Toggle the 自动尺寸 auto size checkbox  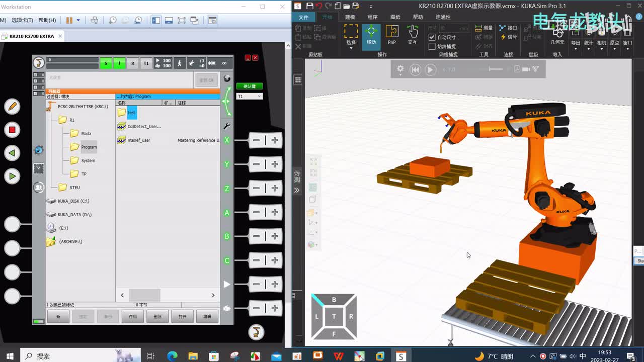432,37
